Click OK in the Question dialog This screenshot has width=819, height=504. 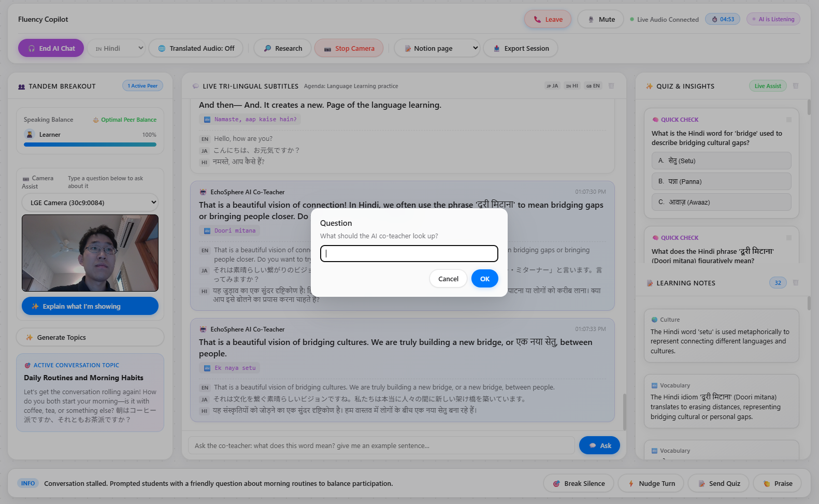point(484,279)
